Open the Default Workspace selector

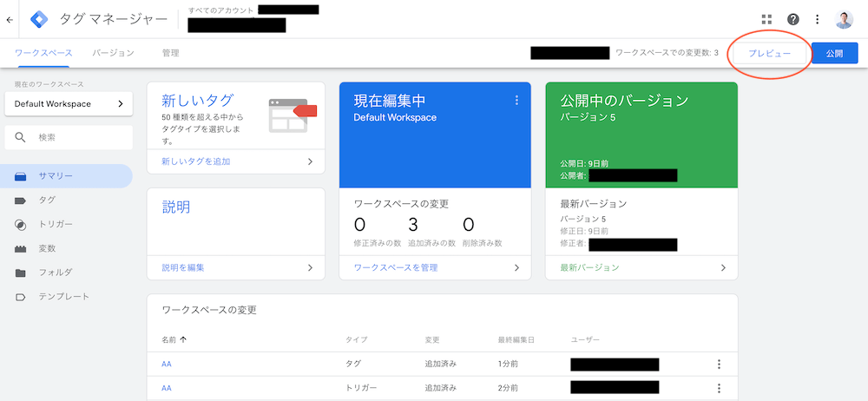[x=69, y=103]
